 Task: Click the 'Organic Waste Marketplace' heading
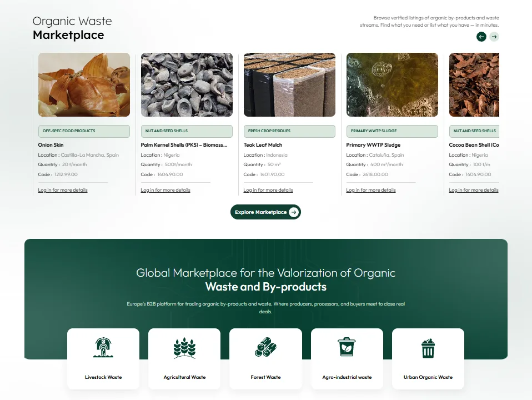point(72,28)
